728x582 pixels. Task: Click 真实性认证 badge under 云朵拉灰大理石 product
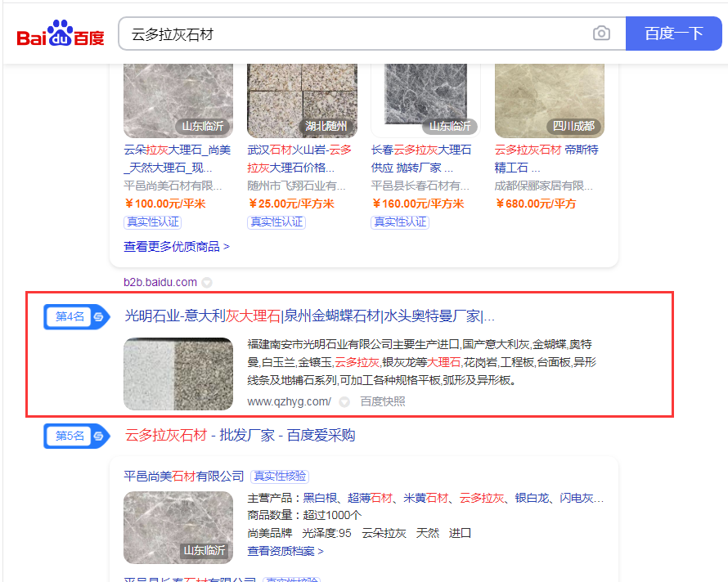[x=152, y=222]
